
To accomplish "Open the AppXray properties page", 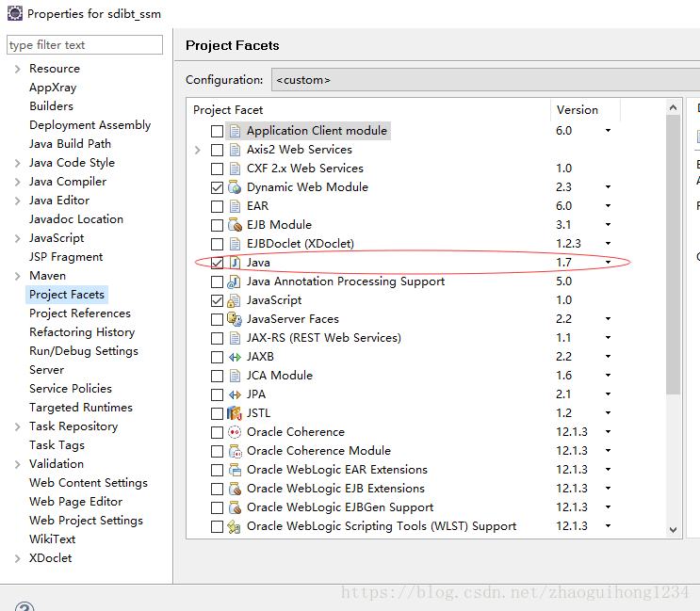I will click(x=53, y=88).
